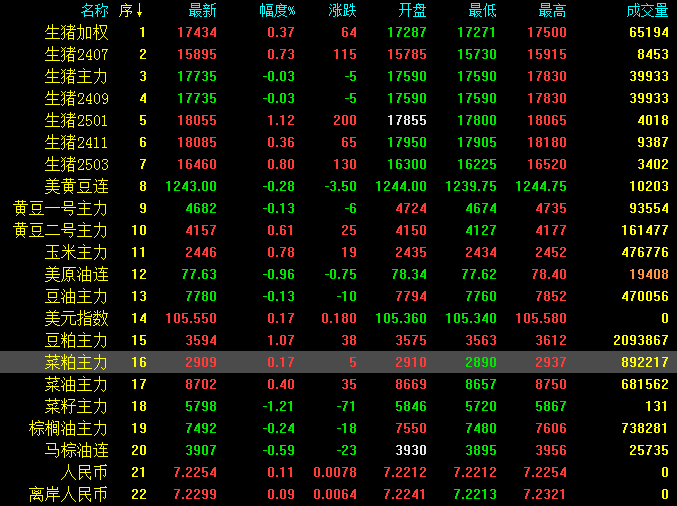677x506 pixels.
Task: Click the sequence number 19 for 棕榈油主力
Action: click(139, 428)
